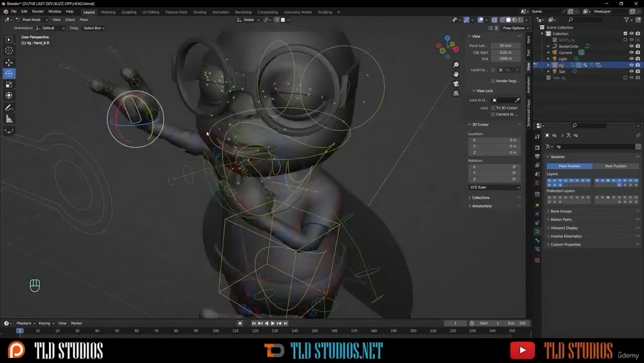Select the Move tool
The width and height of the screenshot is (644, 363).
point(8,63)
